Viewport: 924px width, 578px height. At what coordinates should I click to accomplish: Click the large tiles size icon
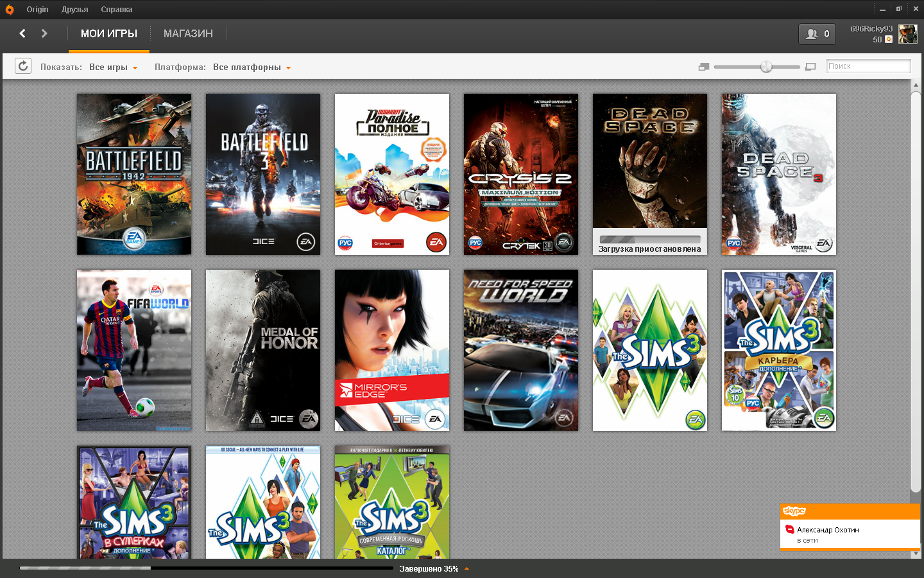coord(810,67)
